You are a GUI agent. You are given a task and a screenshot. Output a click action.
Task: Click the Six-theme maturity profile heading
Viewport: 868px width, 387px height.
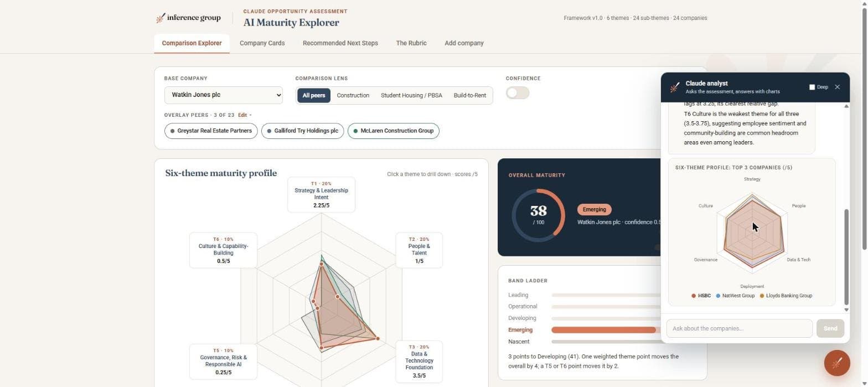click(x=221, y=173)
